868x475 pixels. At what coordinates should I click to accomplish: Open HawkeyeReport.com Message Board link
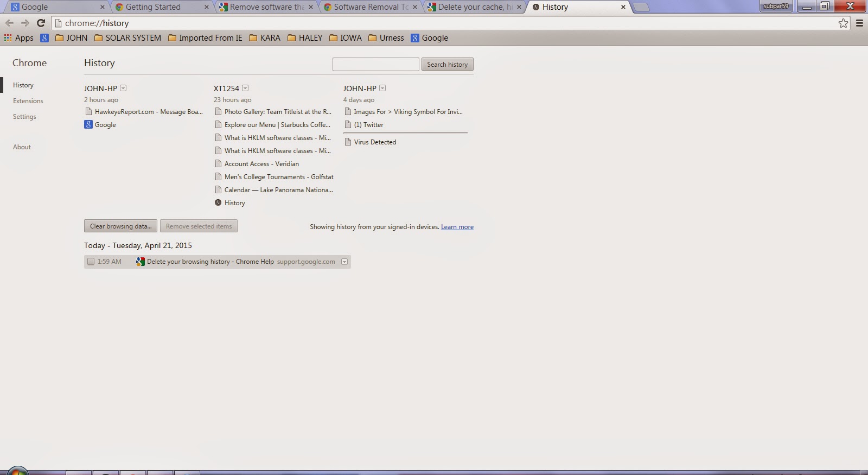tap(149, 112)
